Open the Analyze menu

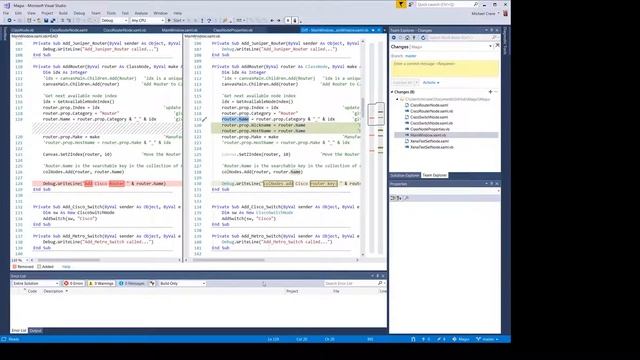coord(141,13)
